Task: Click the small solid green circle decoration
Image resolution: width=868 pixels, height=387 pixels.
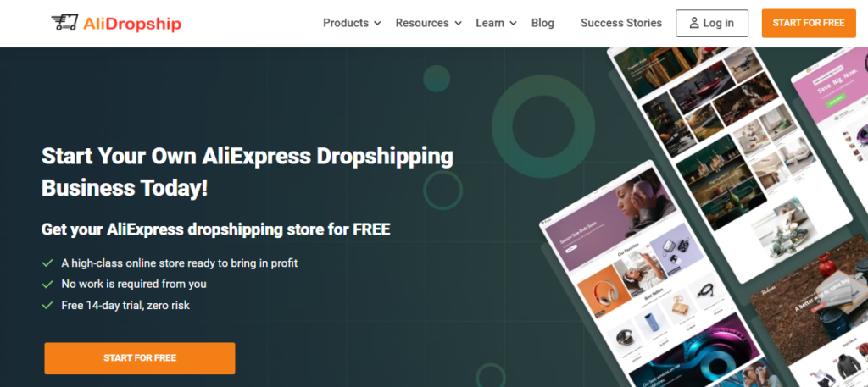Action: (437, 79)
